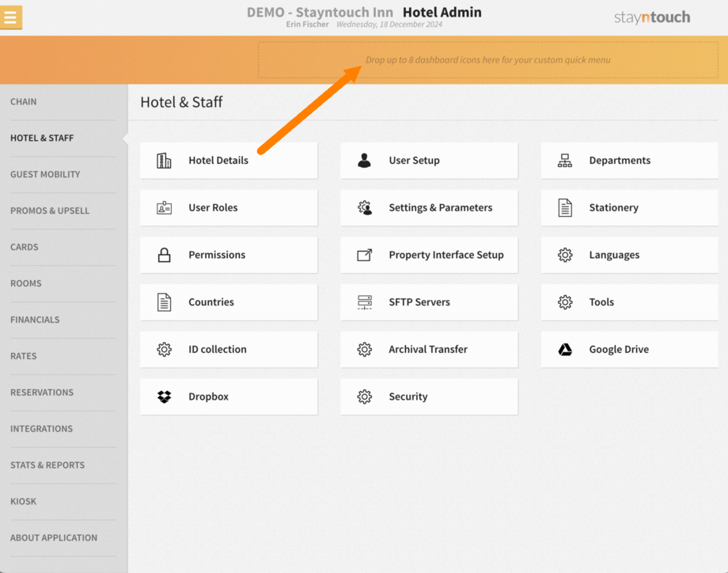Open the Hotel Details label
728x573 pixels.
(218, 161)
